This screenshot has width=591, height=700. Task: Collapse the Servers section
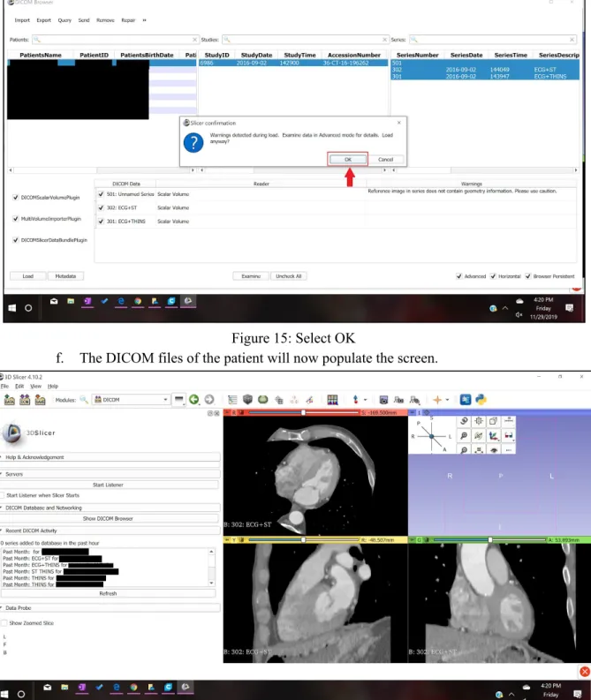click(x=110, y=474)
